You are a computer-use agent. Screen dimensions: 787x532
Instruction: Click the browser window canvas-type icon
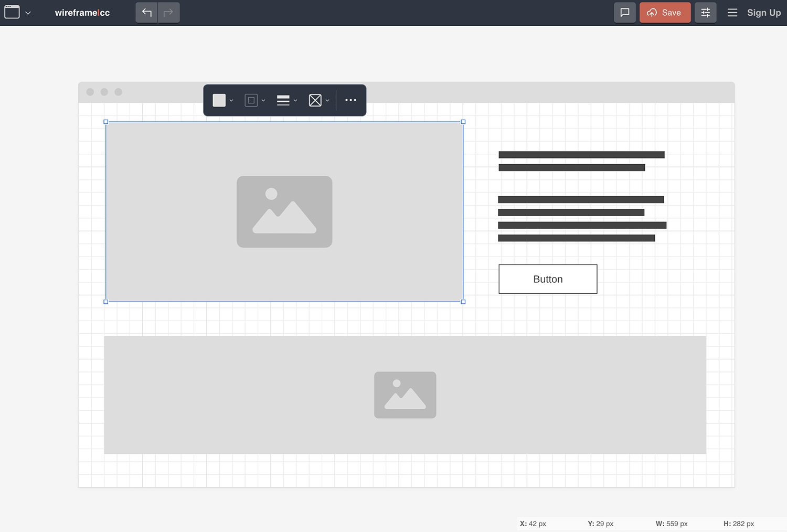12,12
